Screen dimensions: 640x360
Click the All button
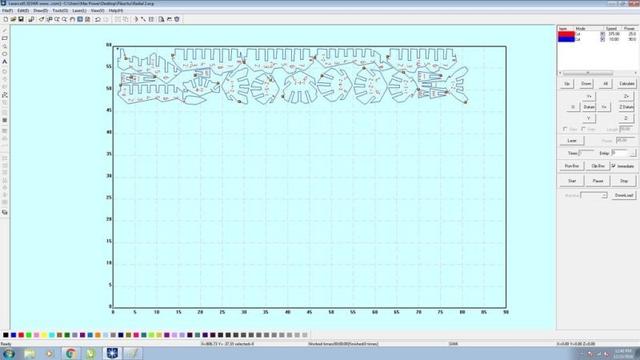point(605,84)
